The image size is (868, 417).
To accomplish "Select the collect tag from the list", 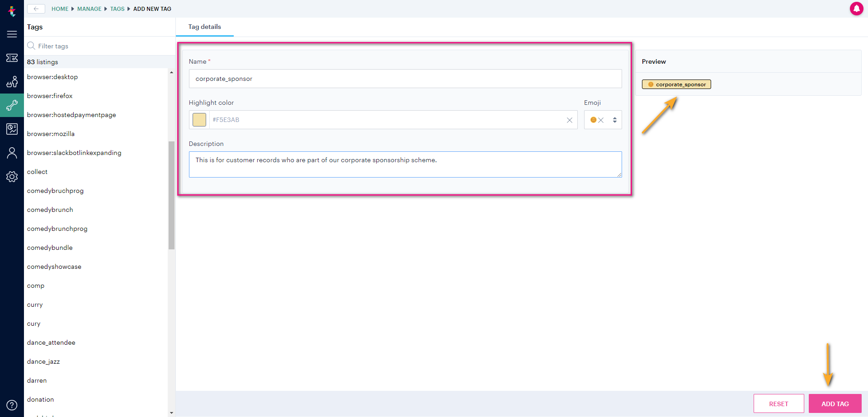I will point(37,172).
